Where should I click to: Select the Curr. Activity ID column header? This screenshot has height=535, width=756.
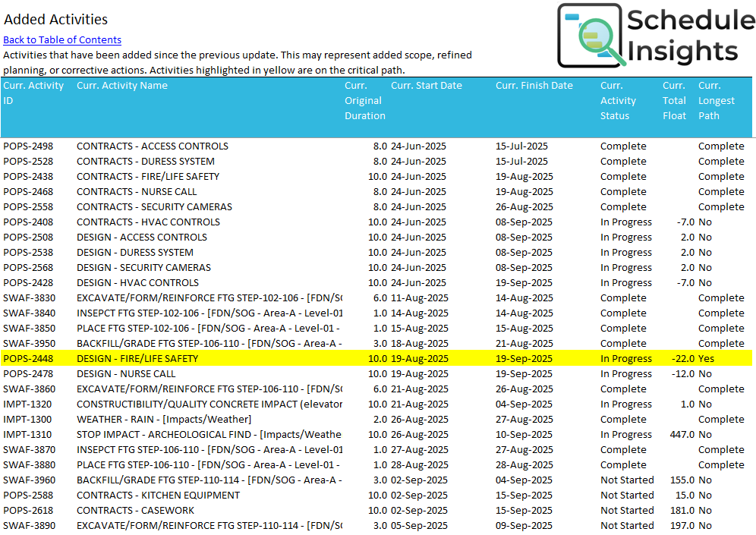pyautogui.click(x=33, y=93)
